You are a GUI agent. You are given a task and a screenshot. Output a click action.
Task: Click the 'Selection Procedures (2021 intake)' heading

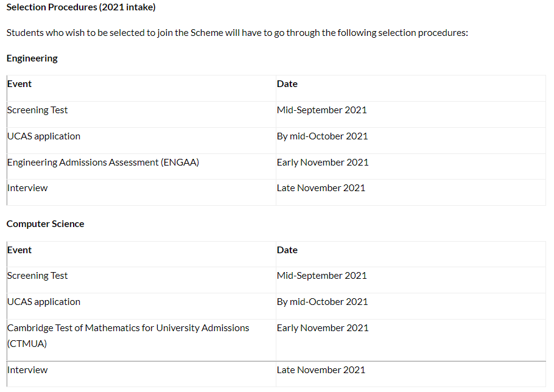coord(81,7)
